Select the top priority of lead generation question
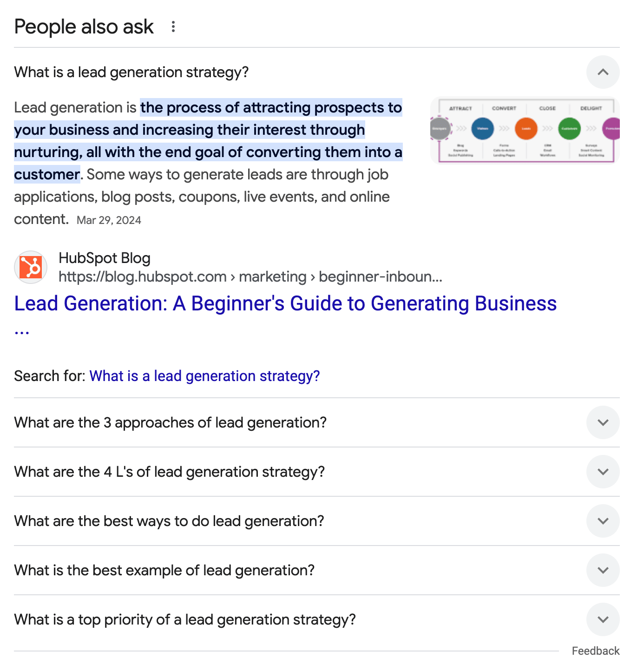644x671 pixels. tap(185, 619)
